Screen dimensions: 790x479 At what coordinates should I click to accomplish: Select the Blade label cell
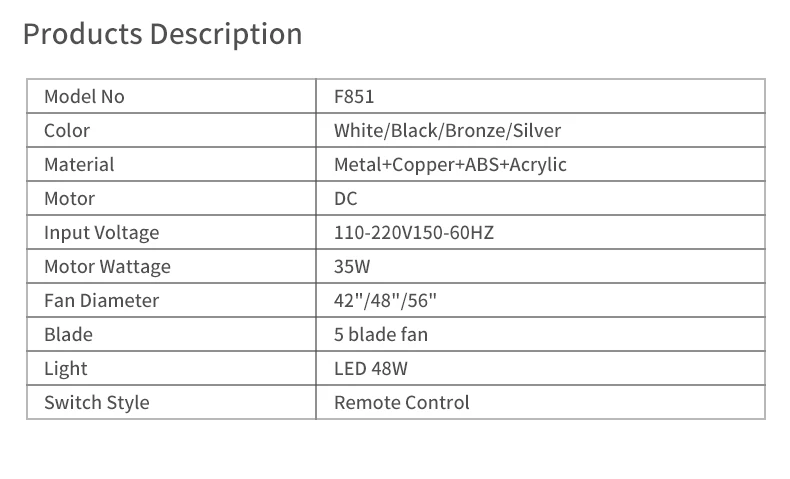click(68, 335)
